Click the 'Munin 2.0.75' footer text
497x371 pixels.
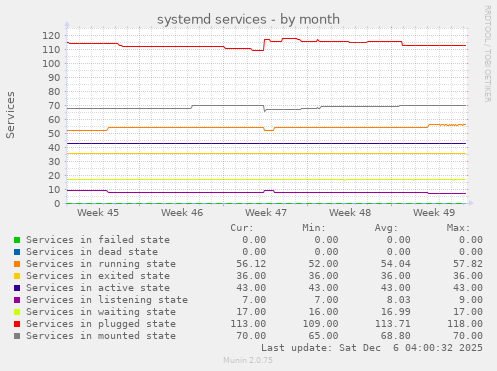(248, 360)
